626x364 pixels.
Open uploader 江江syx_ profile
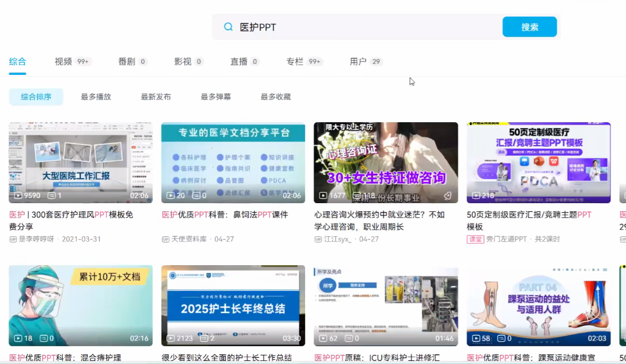point(338,239)
